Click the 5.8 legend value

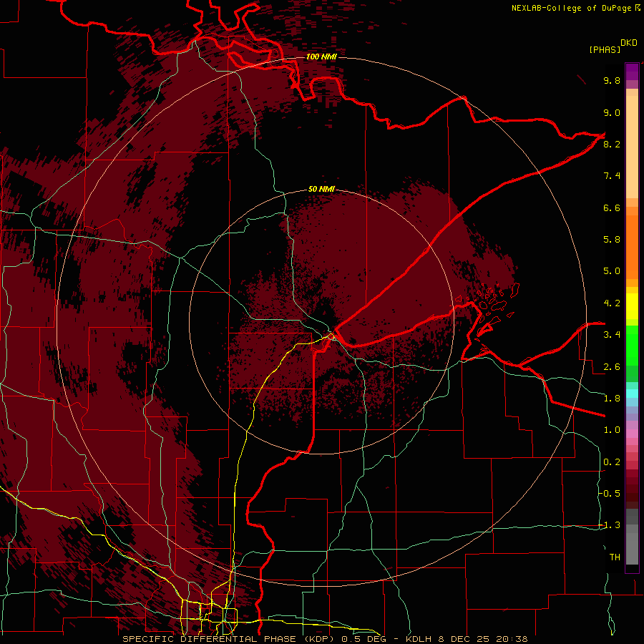tap(612, 240)
